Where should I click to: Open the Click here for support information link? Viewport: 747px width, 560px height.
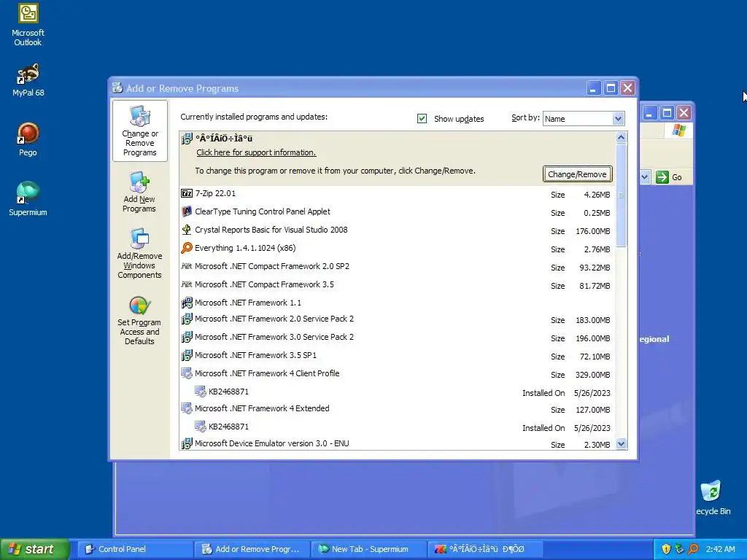[256, 152]
